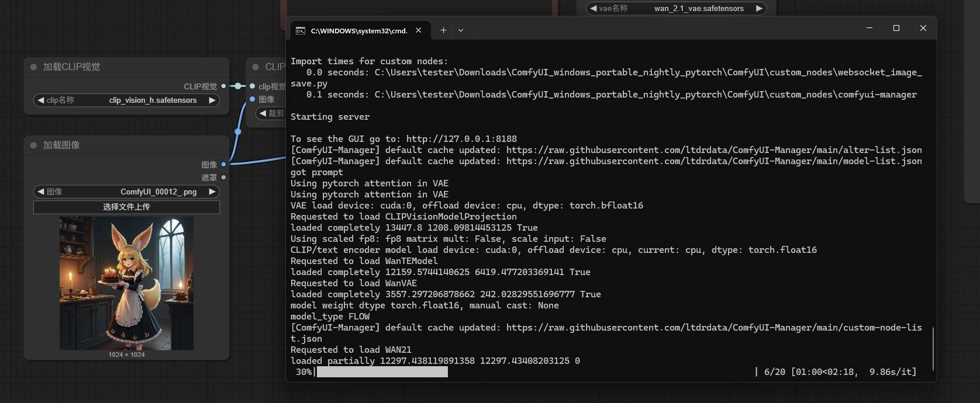Open a new terminal tab with plus
This screenshot has height=403, width=980.
443,30
